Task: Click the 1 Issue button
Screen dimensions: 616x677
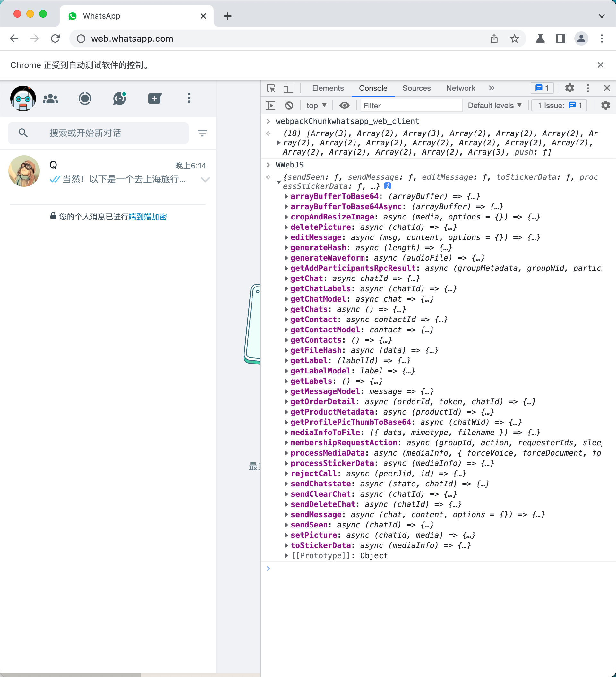Action: pos(559,106)
